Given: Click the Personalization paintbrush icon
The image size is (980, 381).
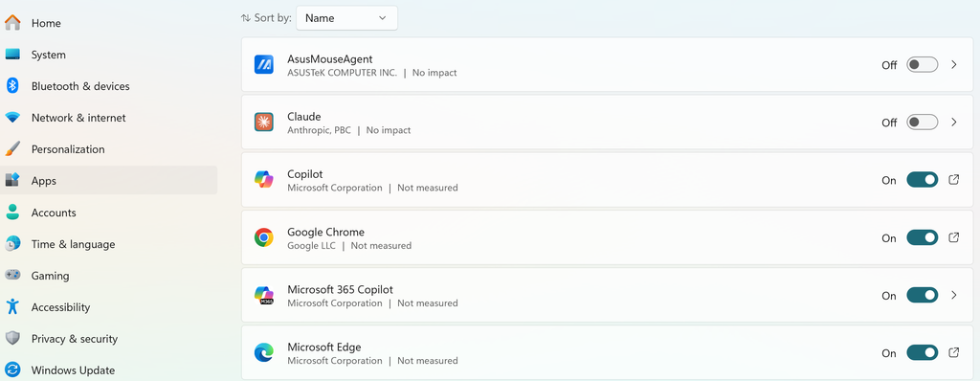Looking at the screenshot, I should pyautogui.click(x=12, y=149).
